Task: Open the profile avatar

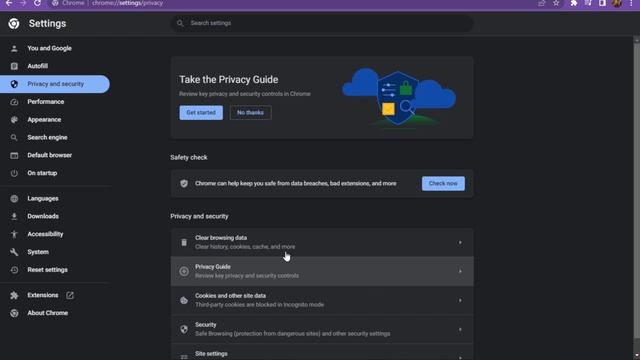Action: (x=617, y=3)
